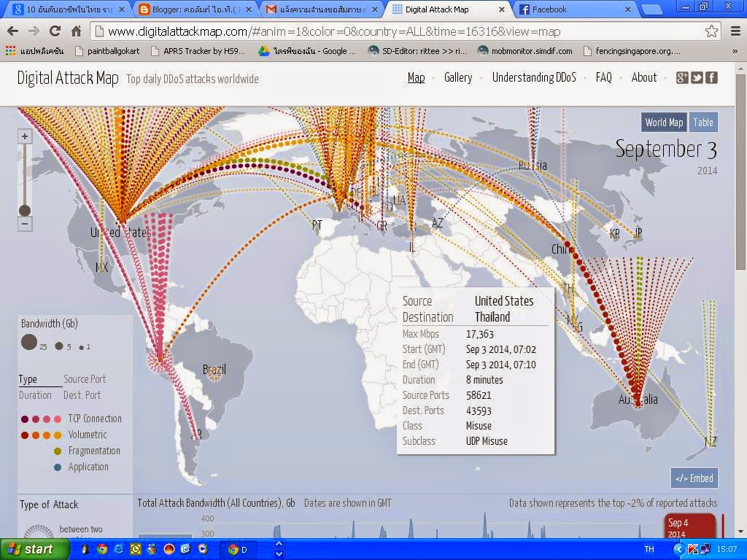Click the taskbar clock 15:07
747x560 pixels.
(x=727, y=550)
